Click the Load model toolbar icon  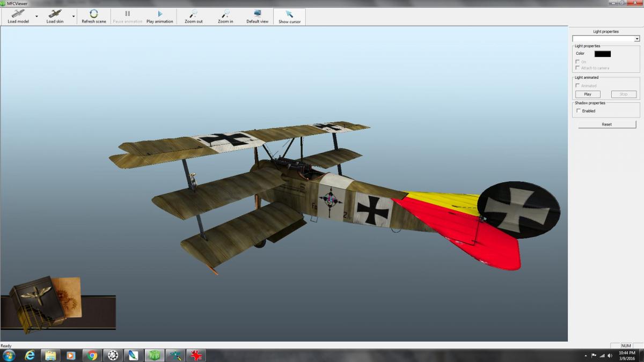18,14
